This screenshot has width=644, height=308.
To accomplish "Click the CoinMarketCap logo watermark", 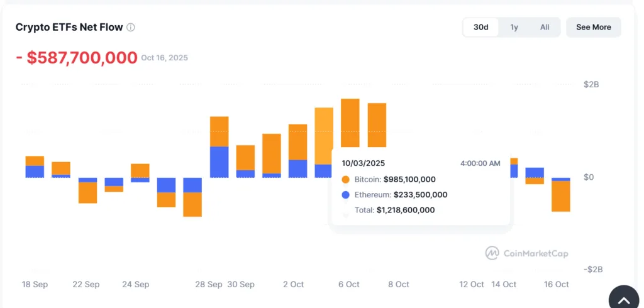I will 526,253.
